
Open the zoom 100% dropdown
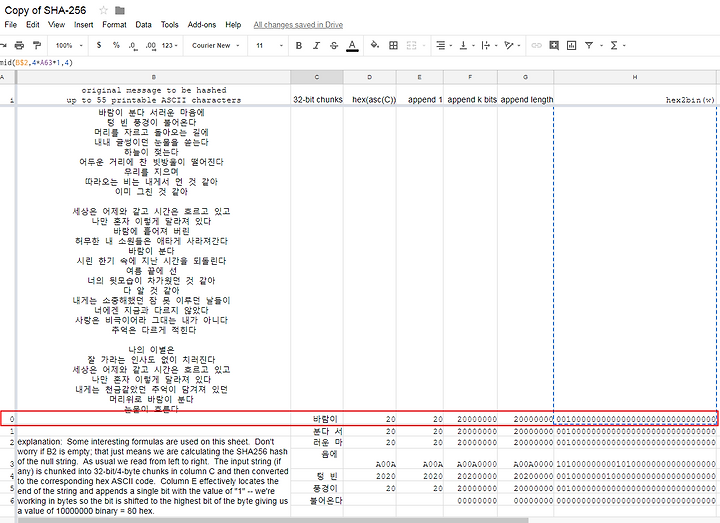[x=69, y=45]
